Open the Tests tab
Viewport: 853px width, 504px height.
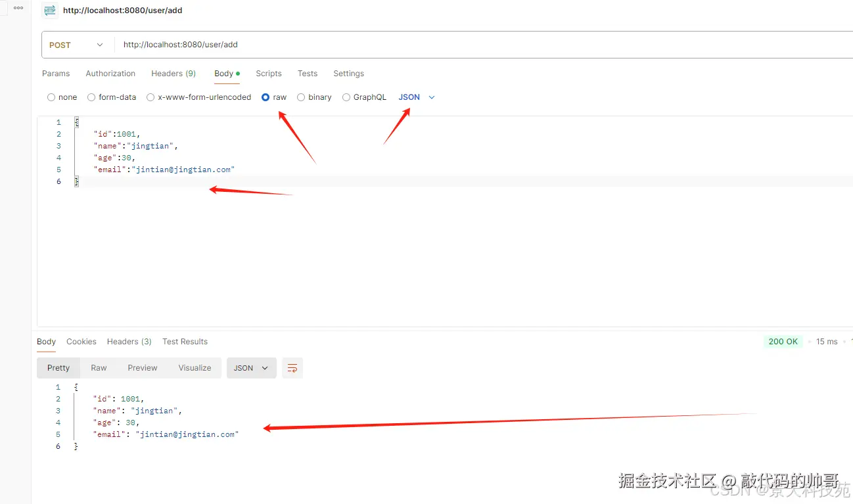pyautogui.click(x=308, y=74)
